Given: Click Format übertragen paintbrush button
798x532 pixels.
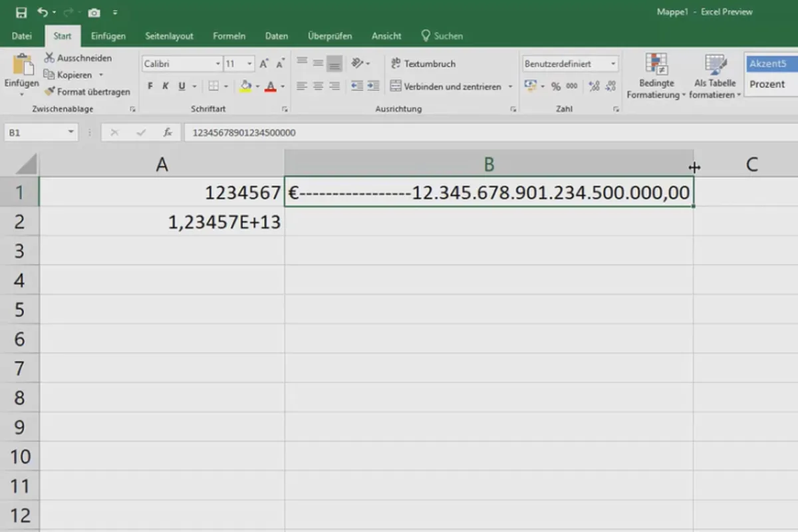Looking at the screenshot, I should click(x=88, y=92).
